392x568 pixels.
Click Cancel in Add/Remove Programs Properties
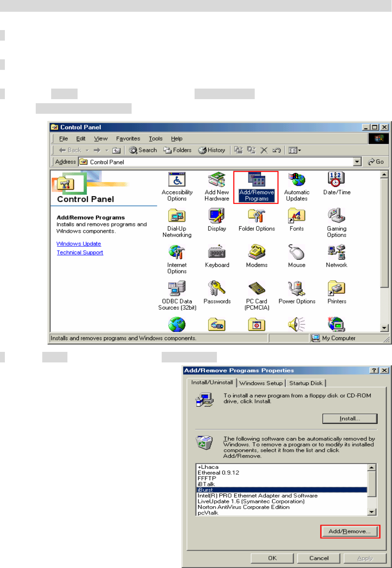coord(319,558)
